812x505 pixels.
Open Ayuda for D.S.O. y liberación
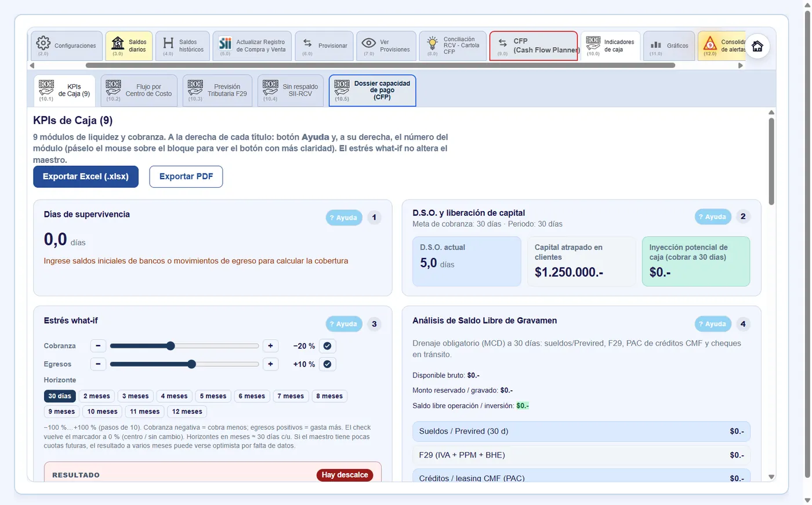(713, 217)
